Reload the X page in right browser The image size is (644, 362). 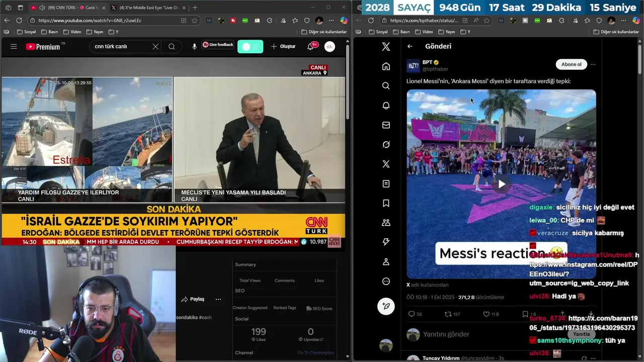pyautogui.click(x=371, y=21)
